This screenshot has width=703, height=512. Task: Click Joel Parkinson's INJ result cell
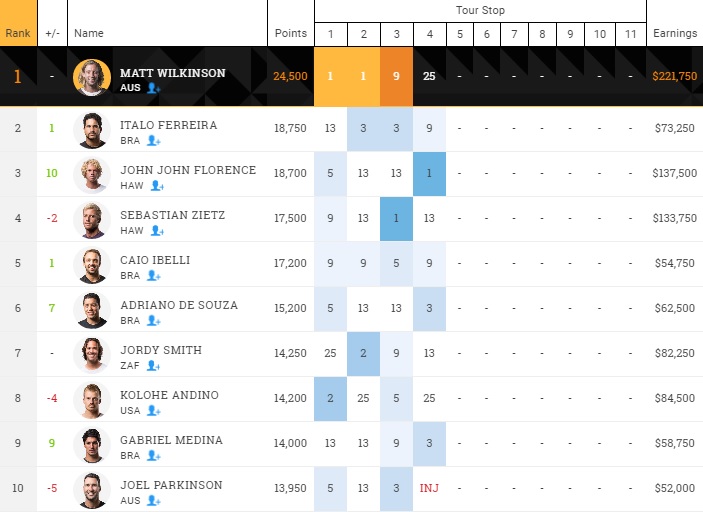pyautogui.click(x=429, y=489)
